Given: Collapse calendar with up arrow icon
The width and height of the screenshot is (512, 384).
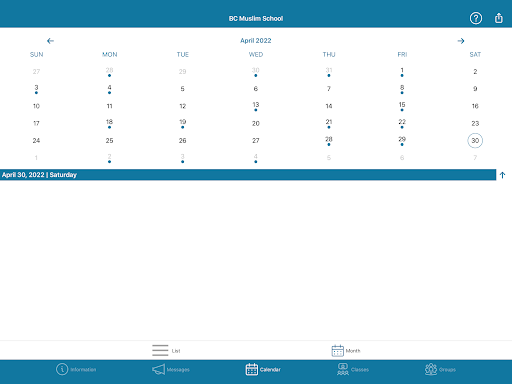Looking at the screenshot, I should coord(502,175).
